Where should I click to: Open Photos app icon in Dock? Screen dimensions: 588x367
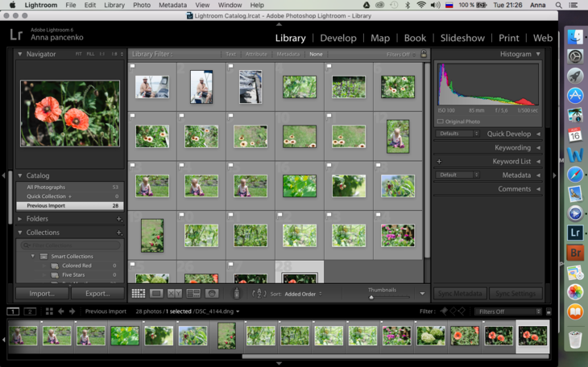[575, 291]
